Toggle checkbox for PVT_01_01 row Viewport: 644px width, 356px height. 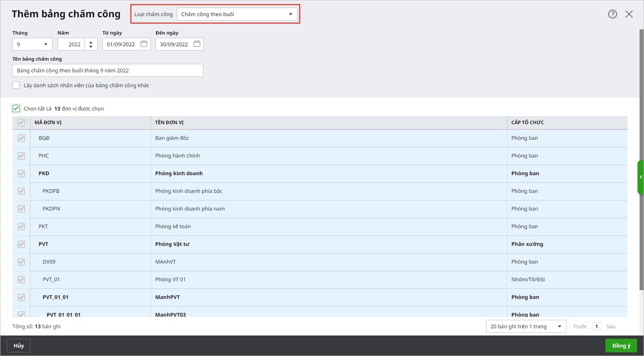click(x=21, y=297)
